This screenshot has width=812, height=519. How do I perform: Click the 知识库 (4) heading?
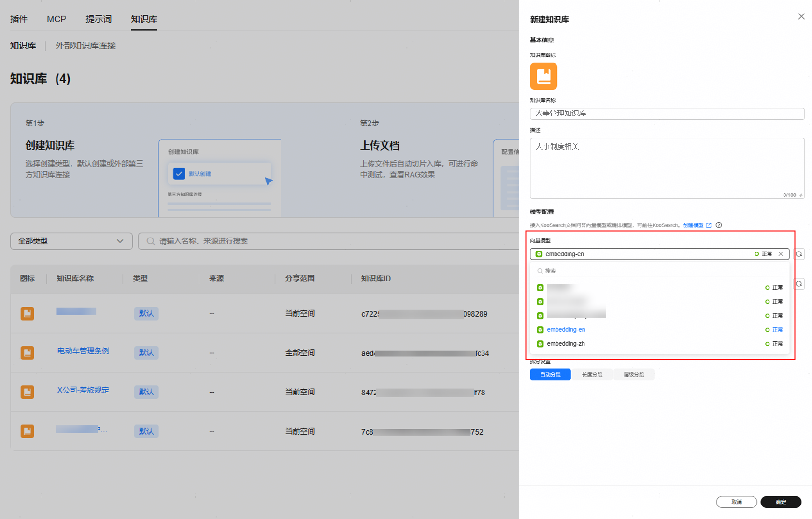pos(40,79)
